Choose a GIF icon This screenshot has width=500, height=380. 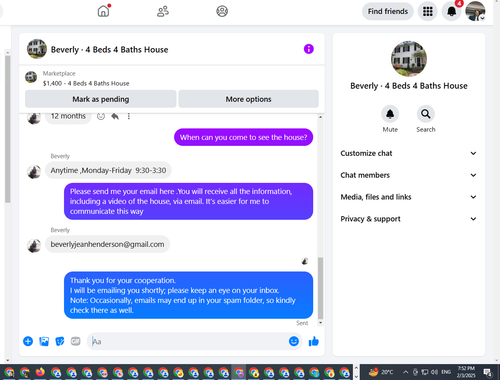pyautogui.click(x=76, y=341)
